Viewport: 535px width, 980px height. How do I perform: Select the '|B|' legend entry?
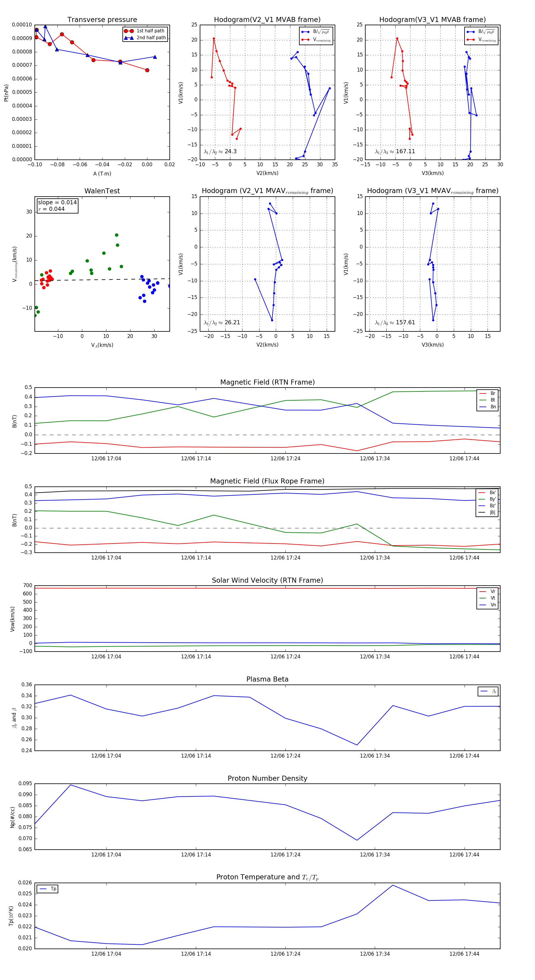coord(487,513)
